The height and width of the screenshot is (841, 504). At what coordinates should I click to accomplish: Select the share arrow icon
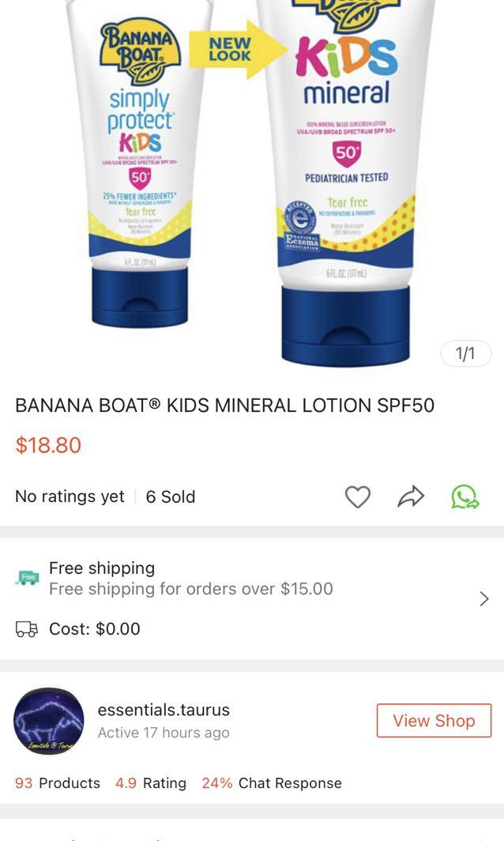click(x=410, y=496)
